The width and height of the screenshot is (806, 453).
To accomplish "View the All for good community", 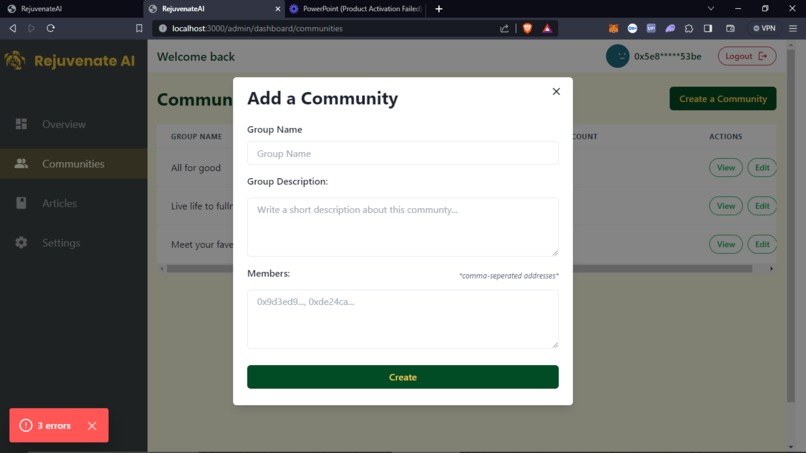I will point(726,168).
